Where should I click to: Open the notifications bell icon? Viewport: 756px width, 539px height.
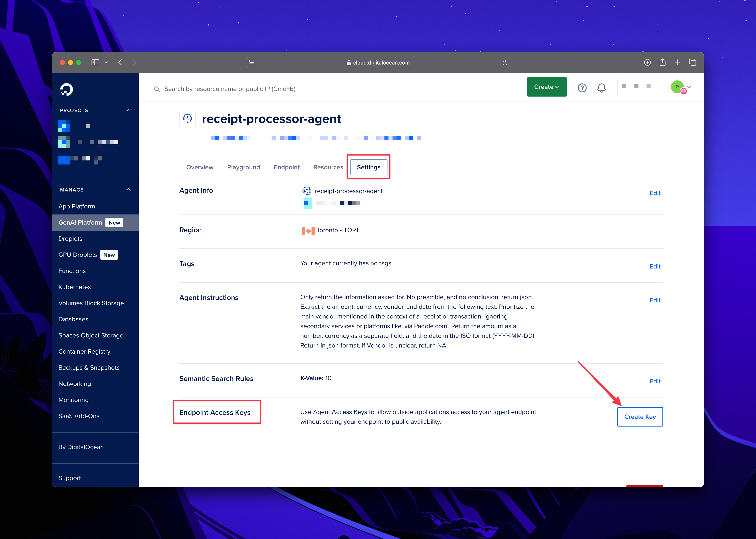pos(601,88)
